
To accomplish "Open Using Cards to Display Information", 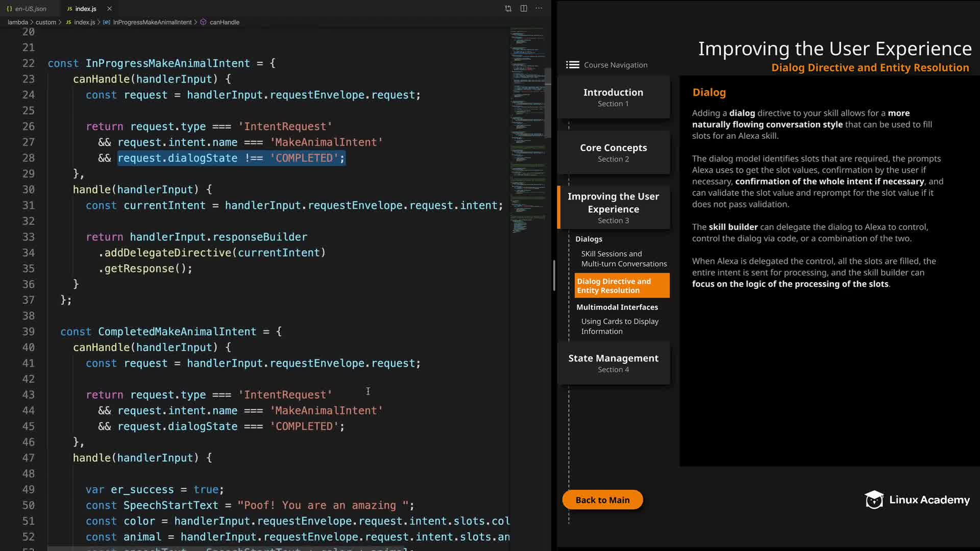I will point(619,326).
